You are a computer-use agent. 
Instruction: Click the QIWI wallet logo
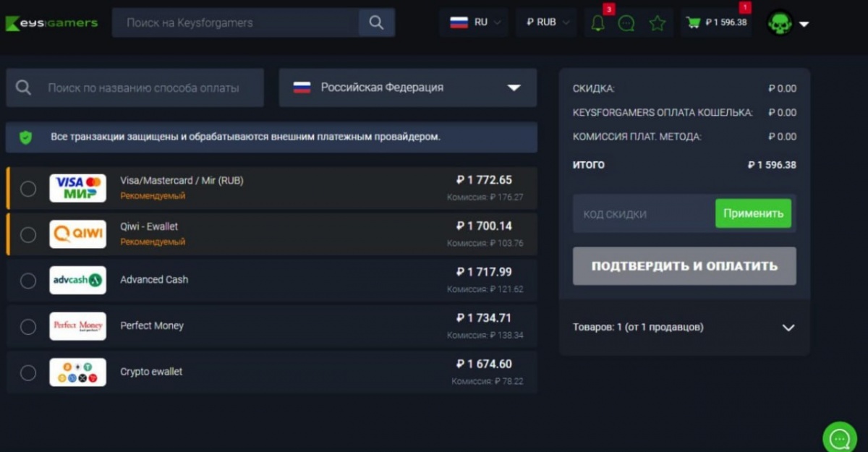click(x=77, y=234)
